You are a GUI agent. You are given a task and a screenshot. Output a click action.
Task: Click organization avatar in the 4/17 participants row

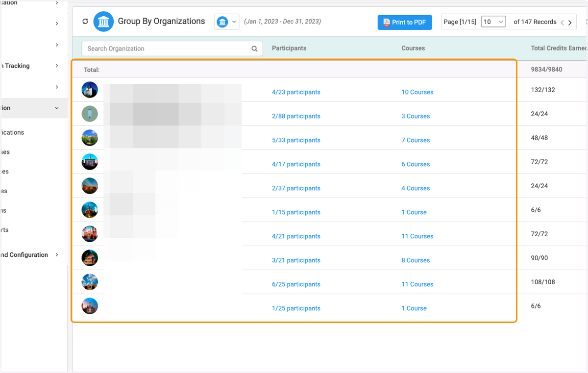90,162
